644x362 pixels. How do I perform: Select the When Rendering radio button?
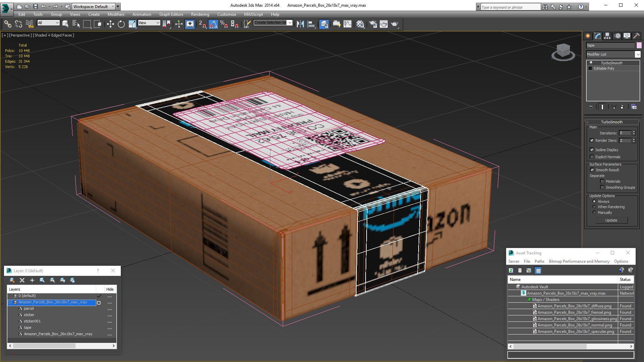pyautogui.click(x=594, y=207)
